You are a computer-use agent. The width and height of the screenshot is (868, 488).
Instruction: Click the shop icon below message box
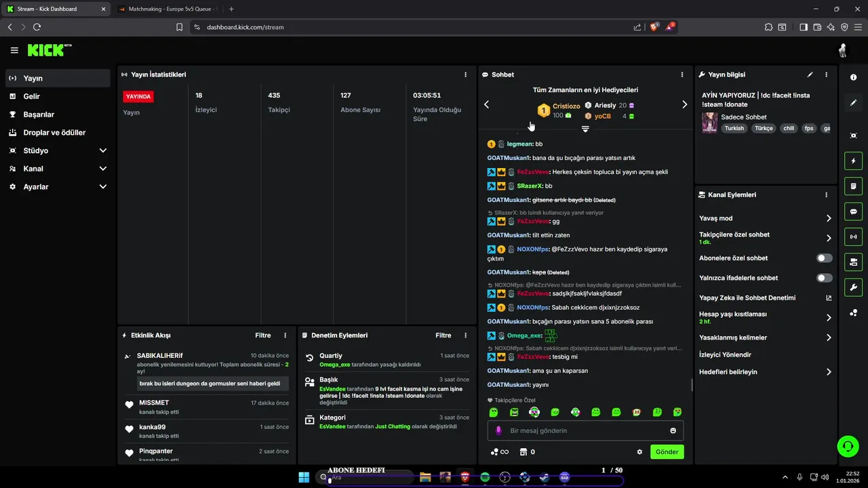point(523,452)
